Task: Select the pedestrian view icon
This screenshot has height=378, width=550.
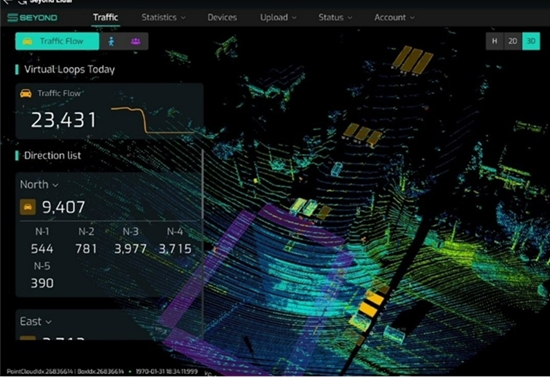Action: (111, 41)
